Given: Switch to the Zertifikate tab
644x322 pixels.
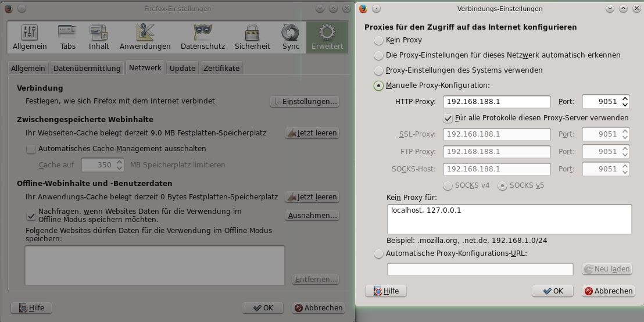Looking at the screenshot, I should point(221,68).
